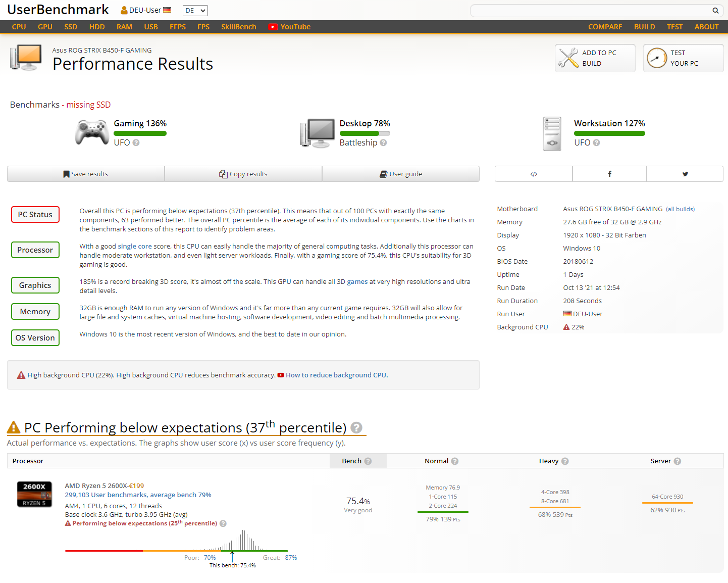The width and height of the screenshot is (728, 583).
Task: Open the DE language dropdown
Action: tap(195, 11)
